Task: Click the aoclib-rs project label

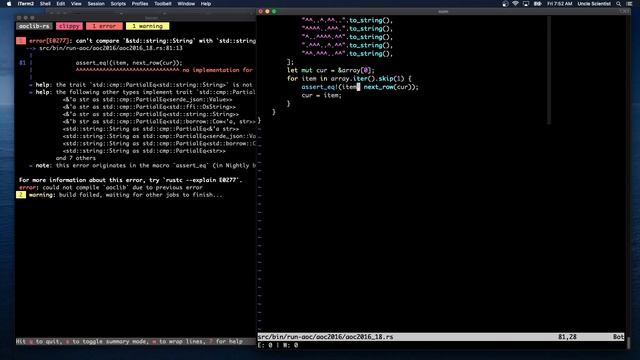Action: pos(34,26)
